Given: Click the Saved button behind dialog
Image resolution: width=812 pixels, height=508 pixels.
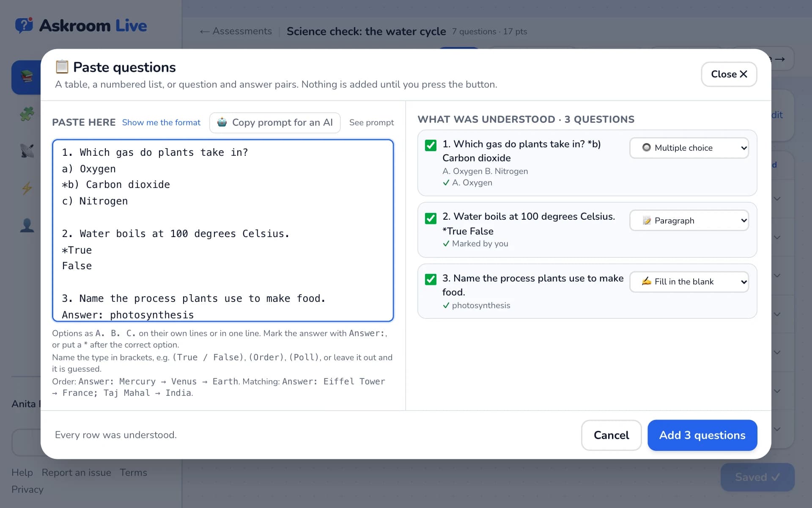Looking at the screenshot, I should [757, 477].
